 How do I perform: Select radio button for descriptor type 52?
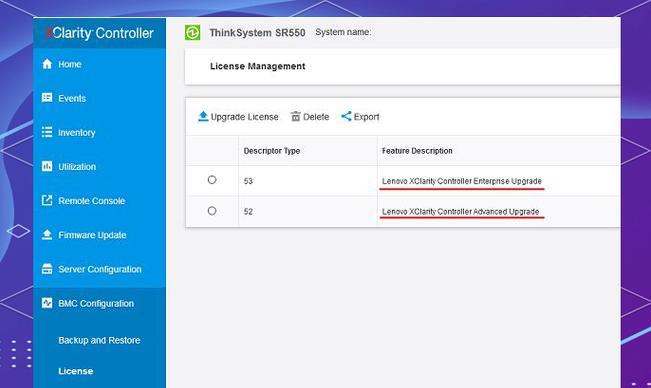(x=212, y=211)
